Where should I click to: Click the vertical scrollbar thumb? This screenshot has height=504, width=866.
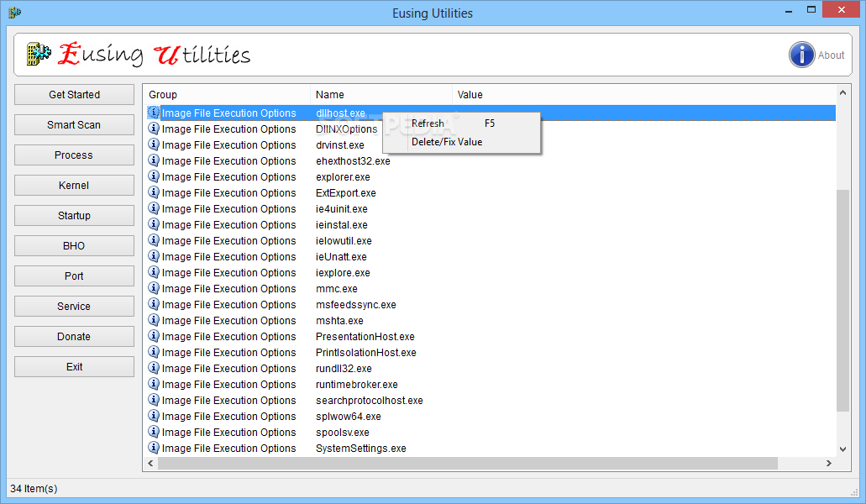842,301
